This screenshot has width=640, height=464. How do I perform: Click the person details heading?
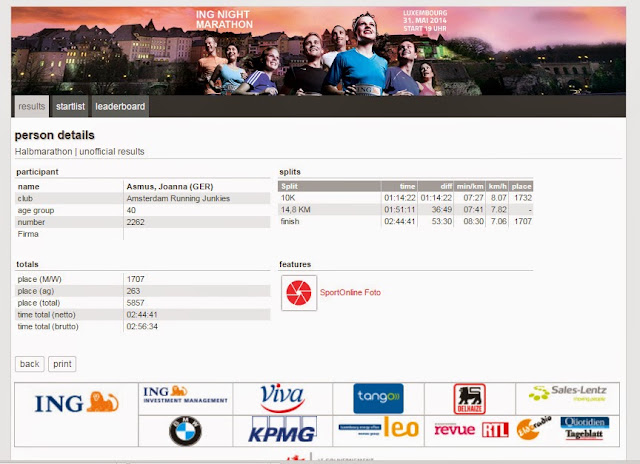pyautogui.click(x=55, y=135)
